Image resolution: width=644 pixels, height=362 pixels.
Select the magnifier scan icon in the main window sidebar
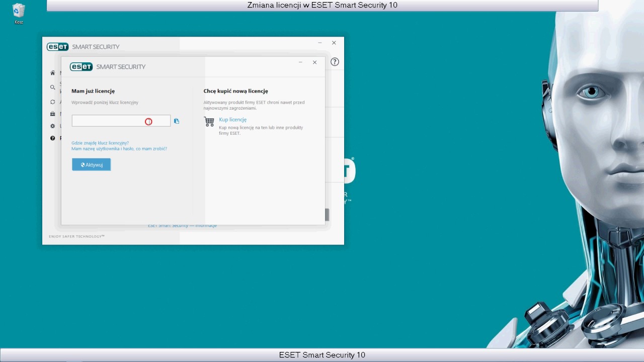coord(52,87)
